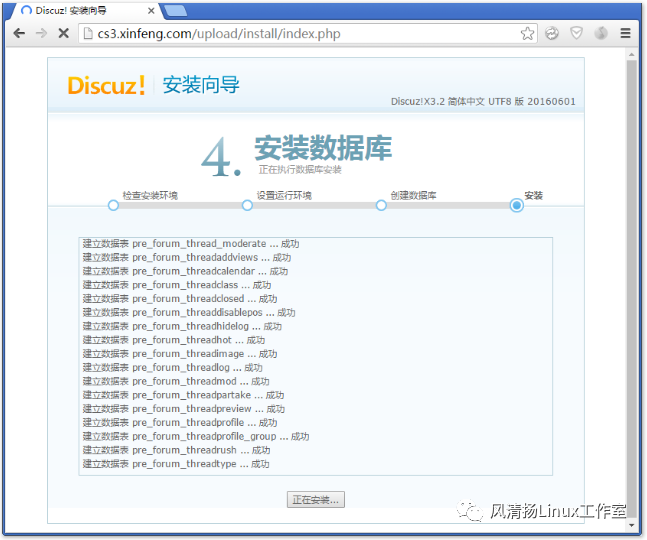Click the 设置运行环境 step circle

[x=247, y=205]
